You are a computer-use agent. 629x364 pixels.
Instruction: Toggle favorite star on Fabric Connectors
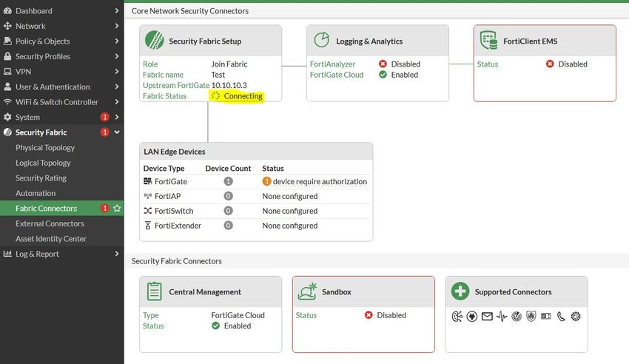coord(117,208)
